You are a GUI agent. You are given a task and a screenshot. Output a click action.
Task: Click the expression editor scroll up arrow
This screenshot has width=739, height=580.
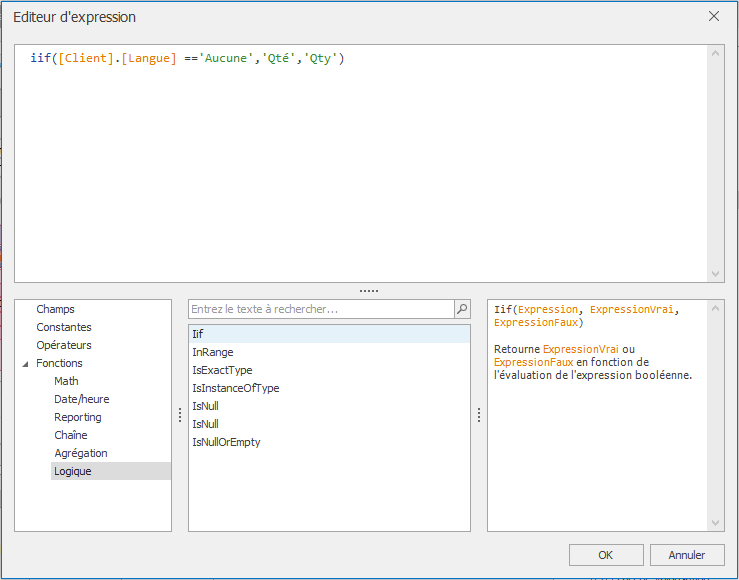pyautogui.click(x=716, y=54)
